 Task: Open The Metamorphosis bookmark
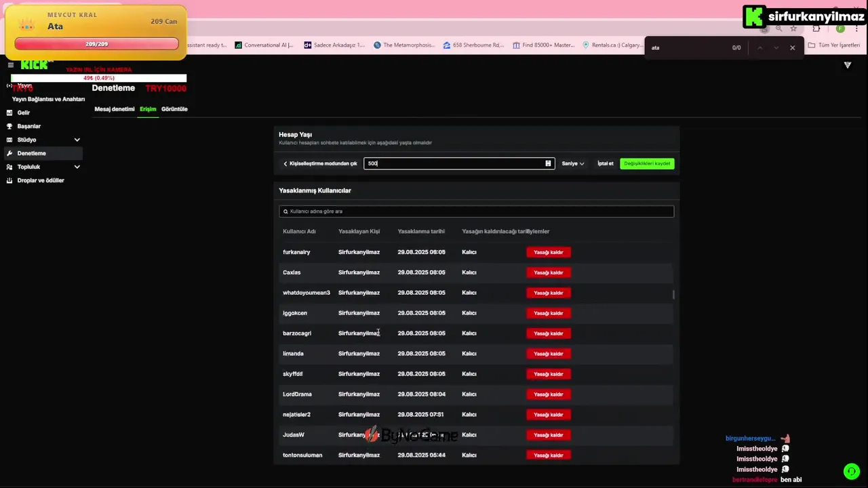tap(404, 45)
